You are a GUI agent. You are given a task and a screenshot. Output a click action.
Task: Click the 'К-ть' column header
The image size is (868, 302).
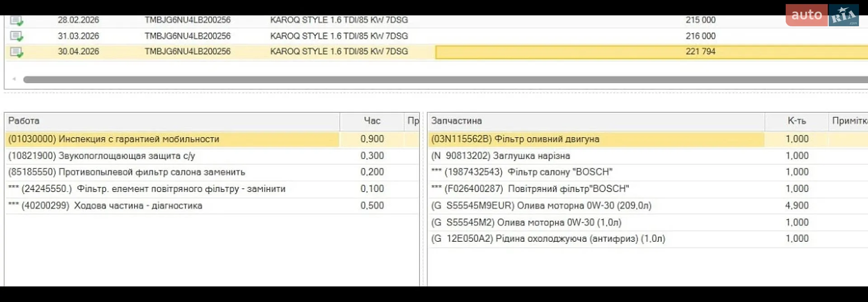(797, 121)
